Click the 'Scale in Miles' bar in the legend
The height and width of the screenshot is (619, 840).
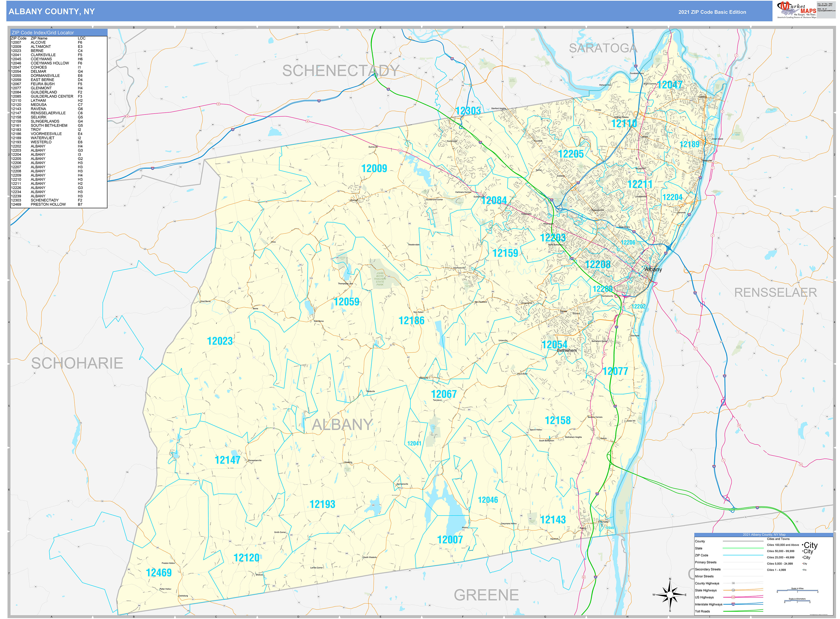[x=797, y=590]
